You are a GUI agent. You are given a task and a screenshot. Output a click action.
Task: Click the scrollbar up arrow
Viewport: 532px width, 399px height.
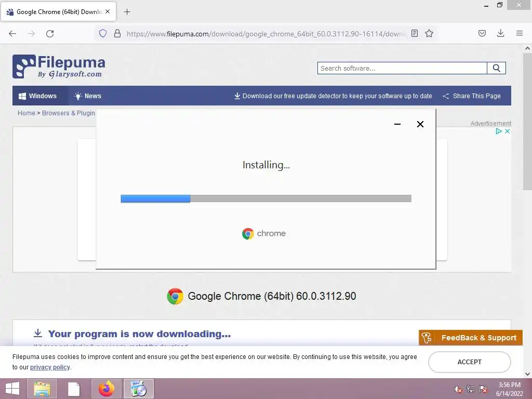coord(528,48)
